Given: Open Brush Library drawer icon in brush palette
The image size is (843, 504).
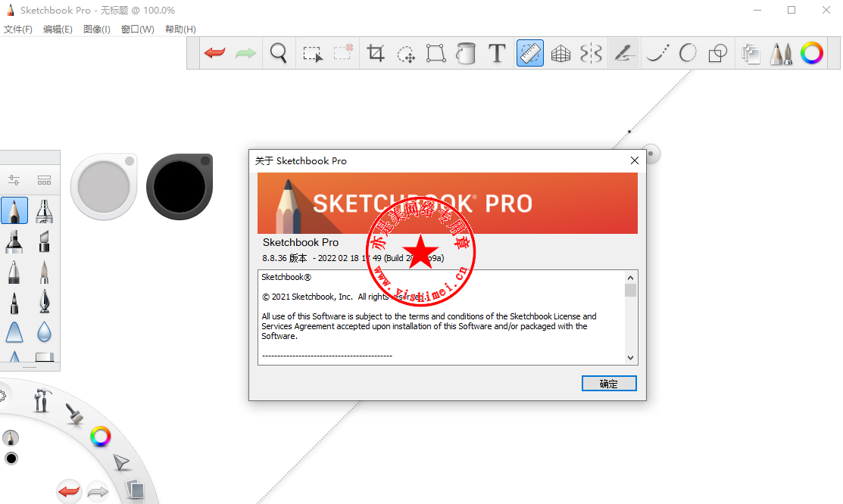Looking at the screenshot, I should (44, 180).
